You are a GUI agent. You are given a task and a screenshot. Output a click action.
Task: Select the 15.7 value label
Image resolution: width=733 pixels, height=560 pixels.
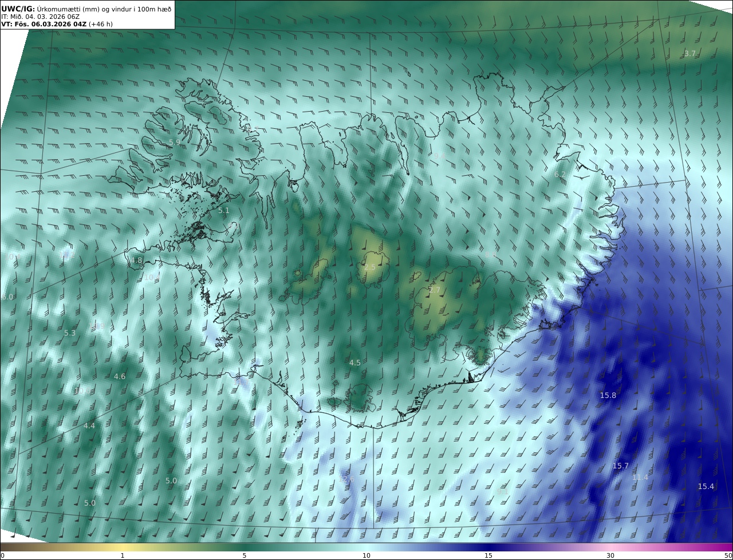click(x=621, y=466)
